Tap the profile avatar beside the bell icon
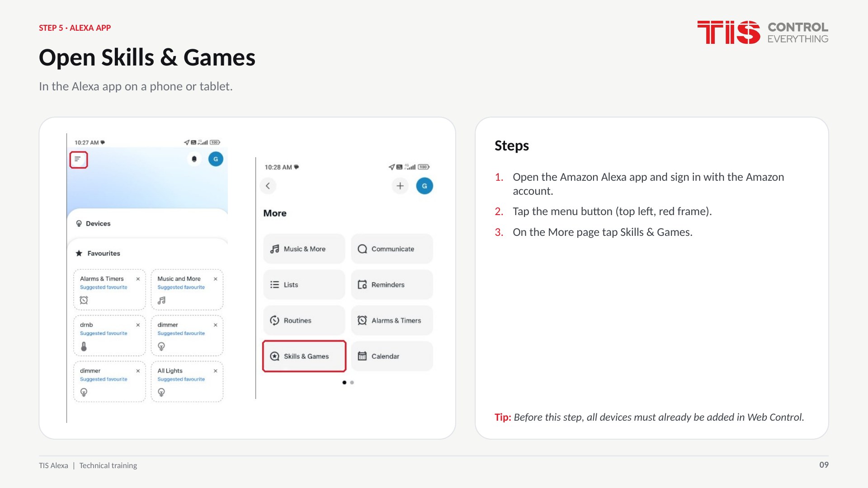Viewport: 868px width, 488px height. click(216, 159)
